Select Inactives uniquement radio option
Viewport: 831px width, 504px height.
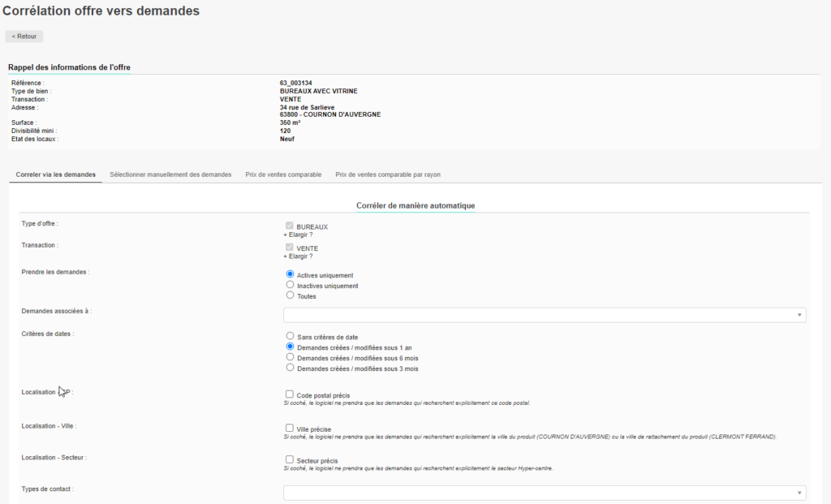point(290,285)
